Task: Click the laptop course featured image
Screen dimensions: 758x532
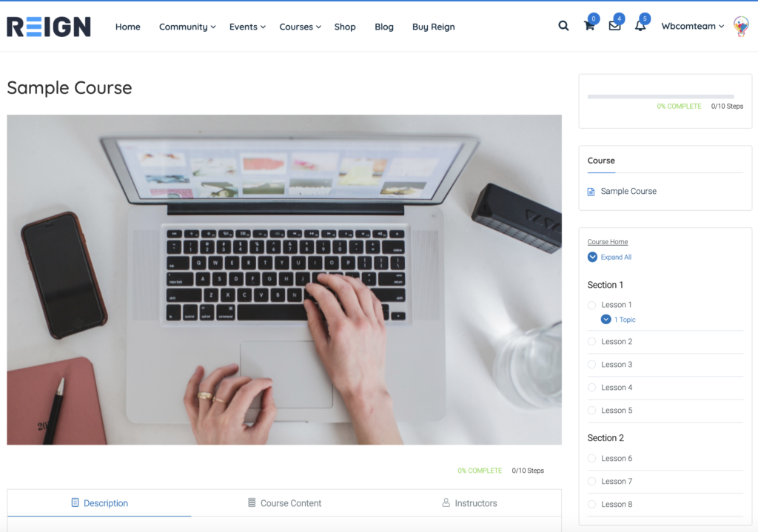Action: [284, 279]
